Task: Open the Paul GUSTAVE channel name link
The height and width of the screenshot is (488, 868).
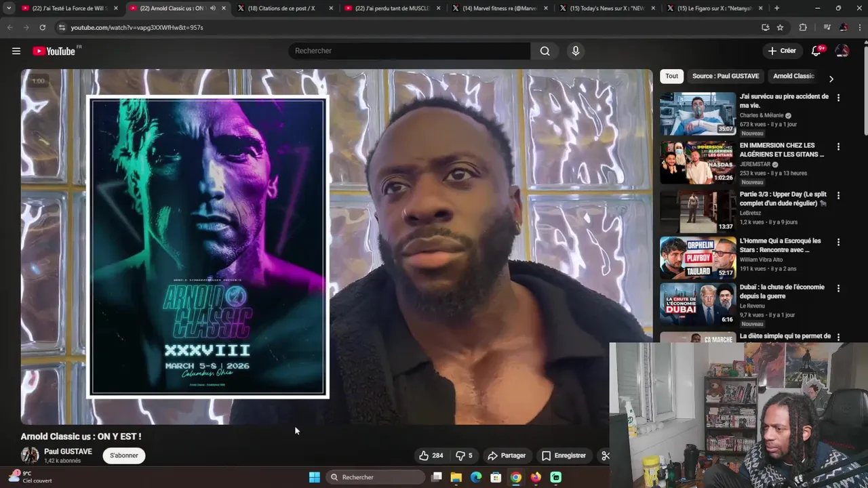Action: 68,451
